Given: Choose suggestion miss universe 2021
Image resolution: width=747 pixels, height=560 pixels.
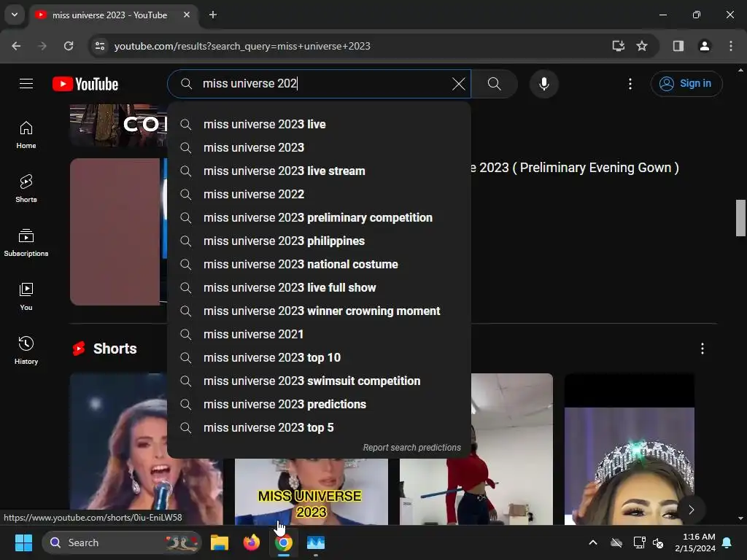Looking at the screenshot, I should point(320,334).
